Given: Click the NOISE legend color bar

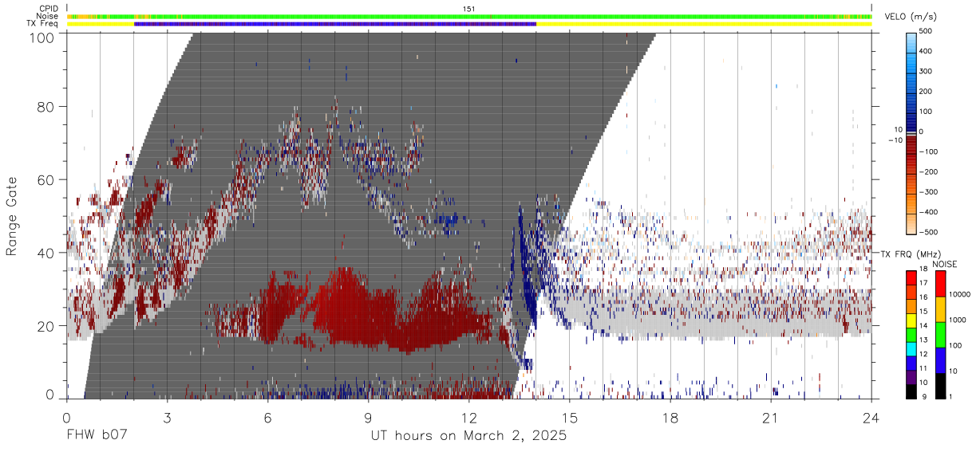Looking at the screenshot, I should [x=940, y=335].
